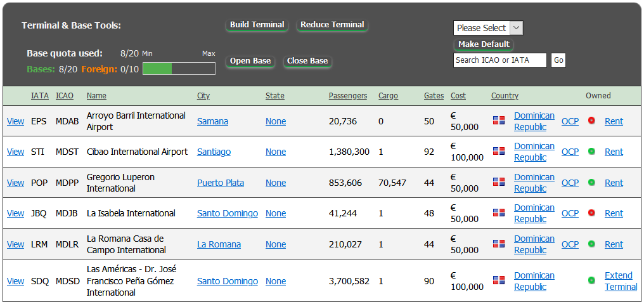The height and width of the screenshot is (302, 644).
Task: Click red status dot for La Isabela airport
Action: click(591, 213)
